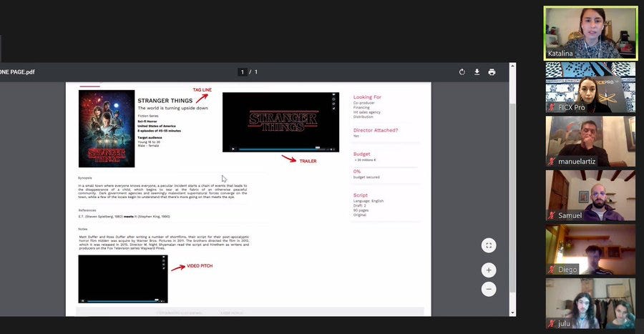Click the trailer video progress bar

point(282,149)
